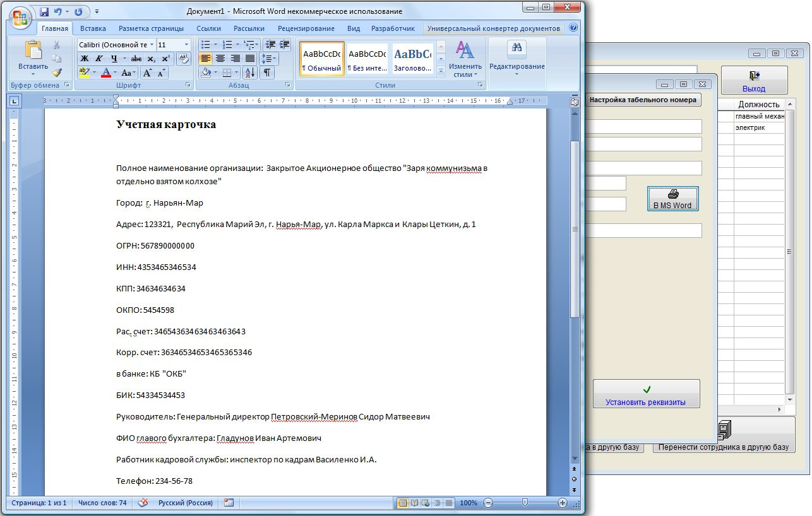The image size is (812, 516).
Task: Open the Рецензирование tab
Action: (306, 28)
